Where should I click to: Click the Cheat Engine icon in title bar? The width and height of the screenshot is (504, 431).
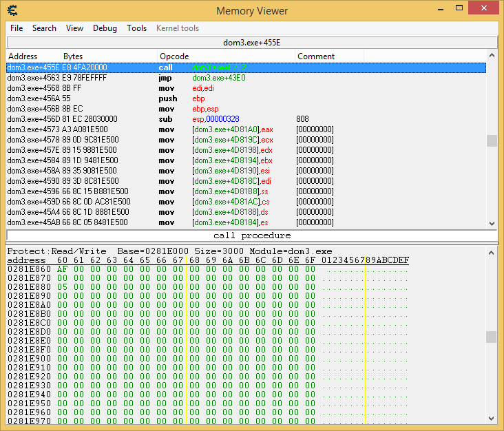(12, 10)
